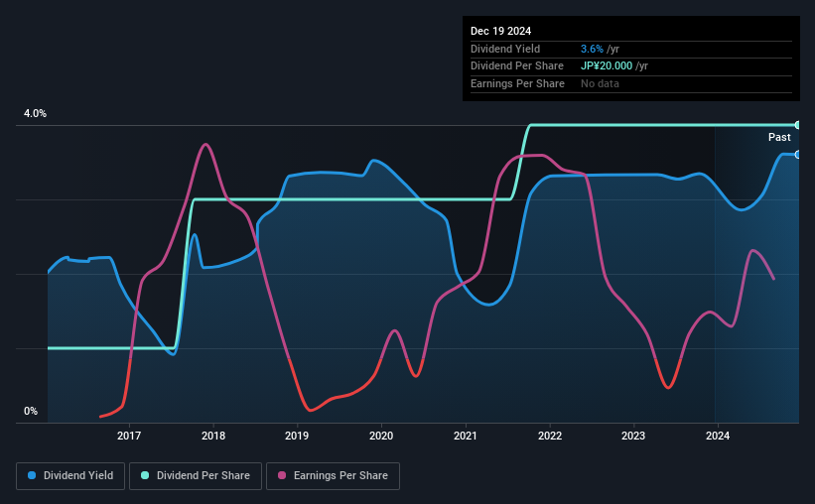This screenshot has height=504, width=815.
Task: Click the Dividend Yield row label in tooltip
Action: pos(505,49)
